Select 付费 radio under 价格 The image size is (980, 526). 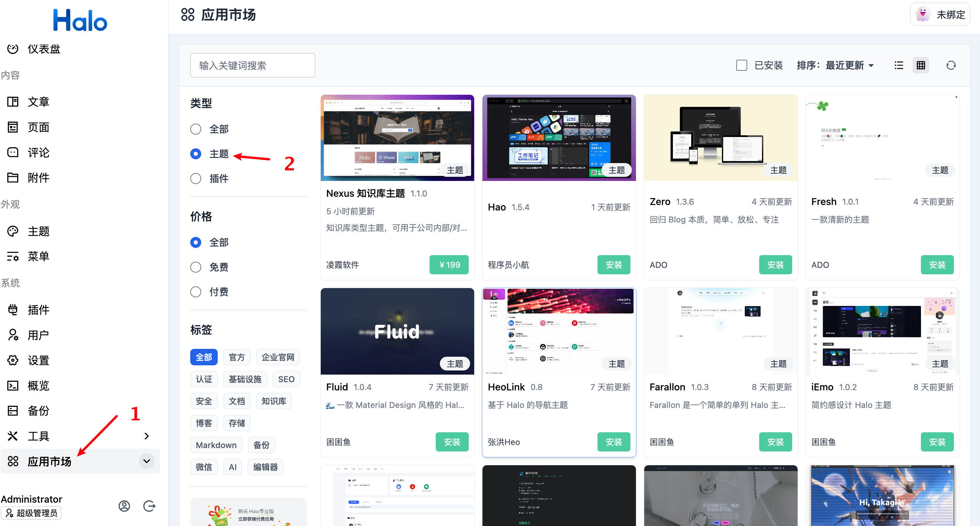click(x=195, y=292)
